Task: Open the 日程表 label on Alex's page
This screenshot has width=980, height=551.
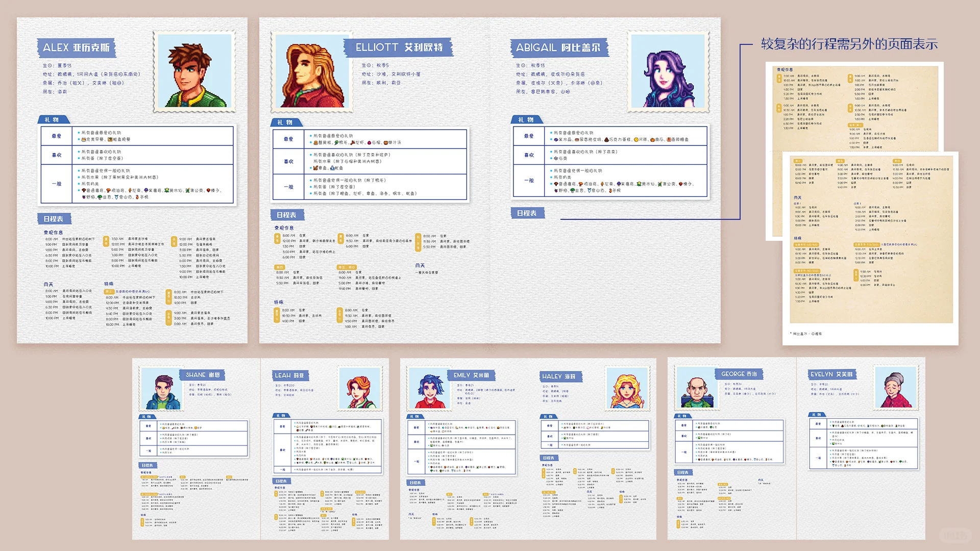Action: [x=54, y=219]
